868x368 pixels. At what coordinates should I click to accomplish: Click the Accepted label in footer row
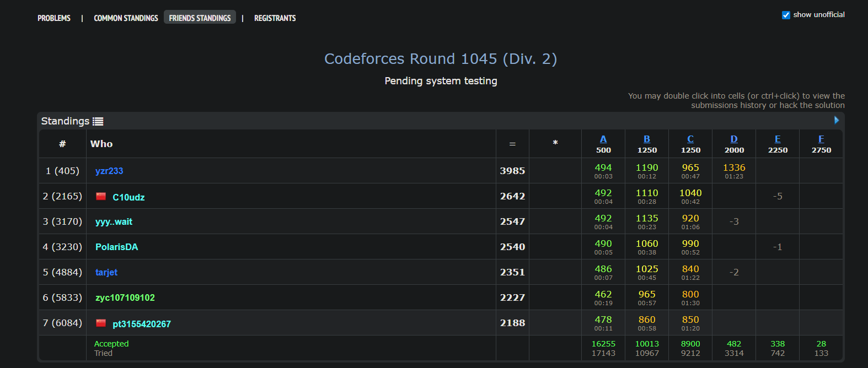coord(111,344)
